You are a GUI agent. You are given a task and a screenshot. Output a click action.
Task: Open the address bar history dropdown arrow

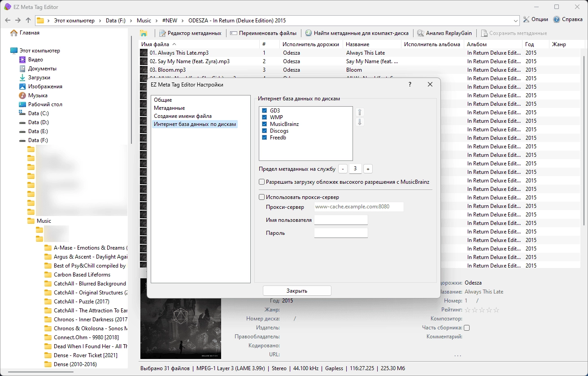(516, 20)
